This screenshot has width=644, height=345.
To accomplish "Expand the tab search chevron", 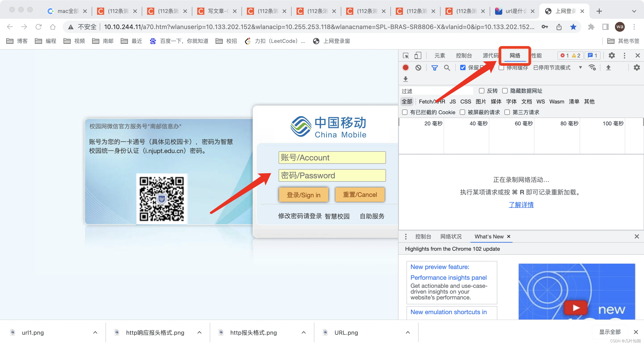I will tap(634, 11).
